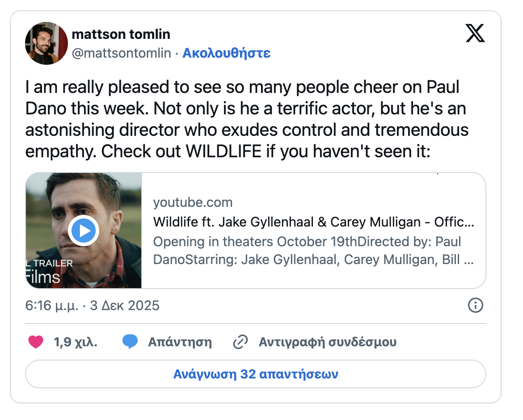Click the reply speech bubble icon
The height and width of the screenshot is (420, 523).
click(x=130, y=342)
